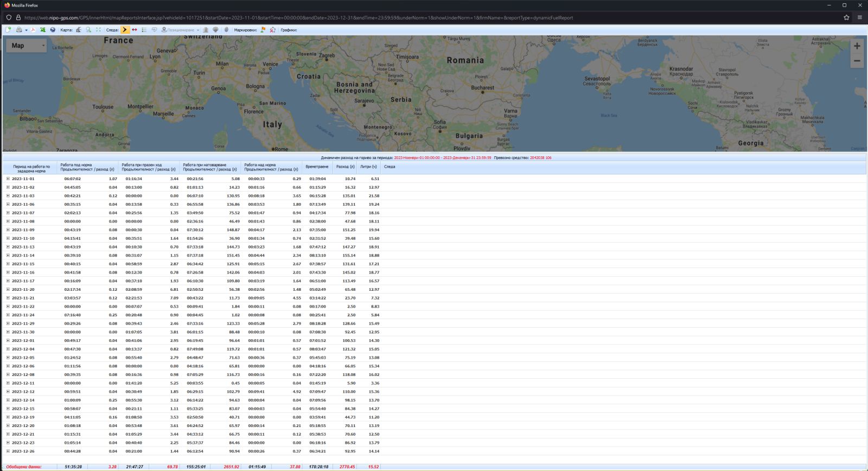Image resolution: width=868 pixels, height=471 pixels.
Task: Click the blue globe export icon
Action: pyautogui.click(x=53, y=30)
